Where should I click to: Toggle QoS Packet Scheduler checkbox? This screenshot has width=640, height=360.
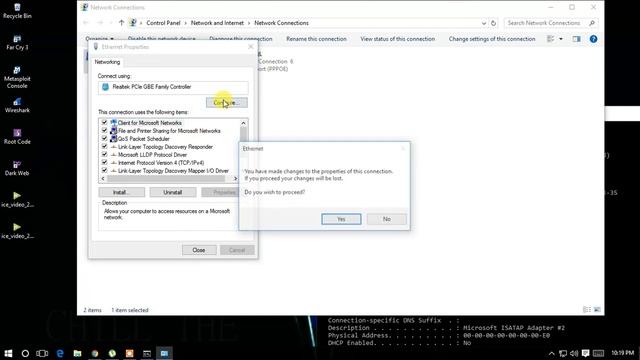click(x=104, y=138)
